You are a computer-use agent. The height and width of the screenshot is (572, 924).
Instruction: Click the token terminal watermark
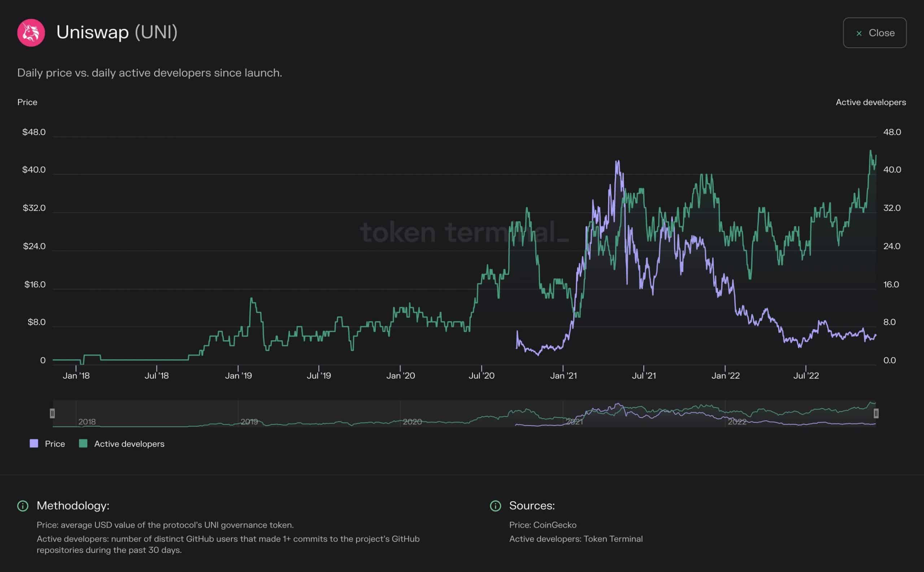pyautogui.click(x=463, y=232)
